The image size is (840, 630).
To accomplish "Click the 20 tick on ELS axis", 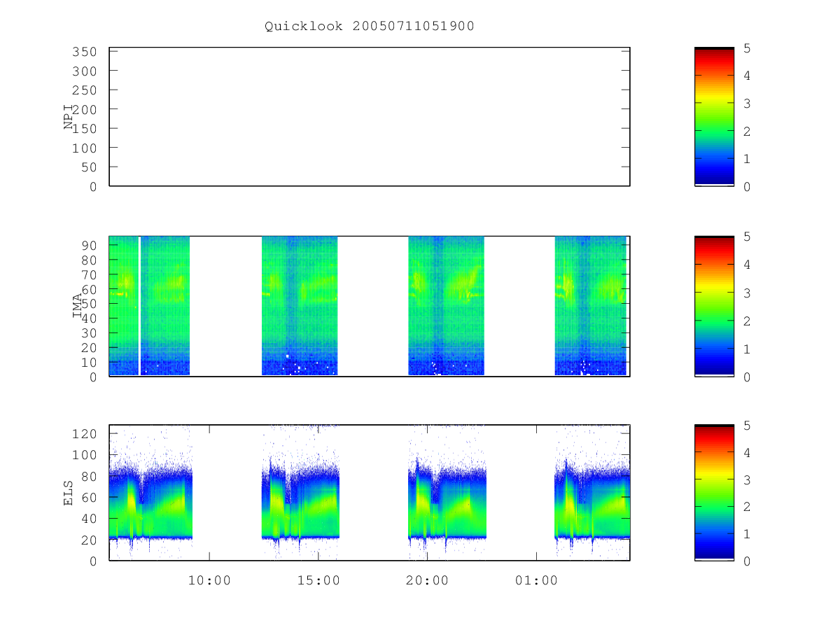I will click(x=89, y=540).
